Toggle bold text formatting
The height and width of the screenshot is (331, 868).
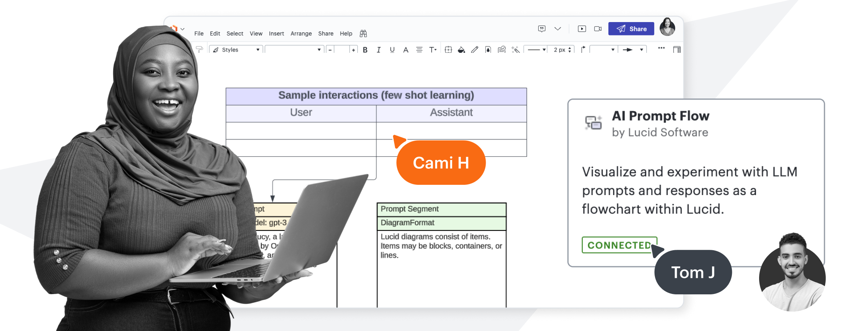(365, 50)
